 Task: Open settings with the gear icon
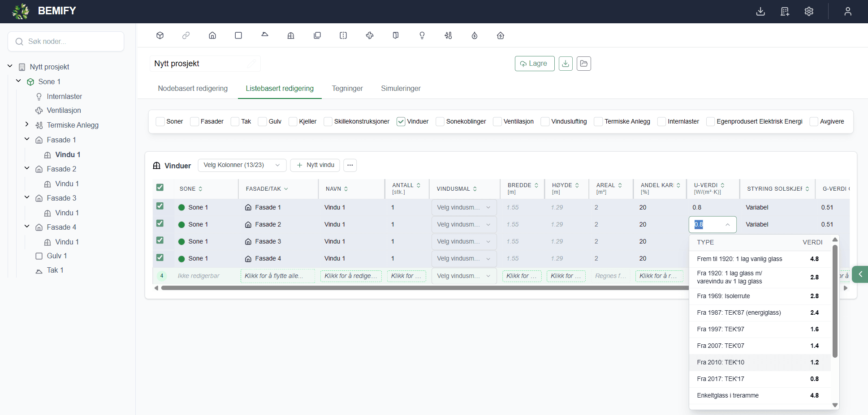click(x=809, y=12)
